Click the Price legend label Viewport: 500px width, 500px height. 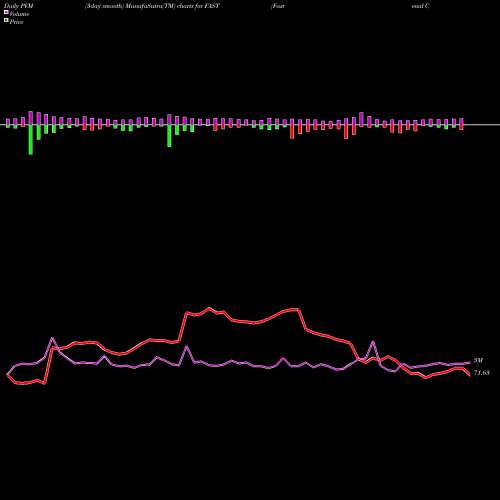[16, 22]
